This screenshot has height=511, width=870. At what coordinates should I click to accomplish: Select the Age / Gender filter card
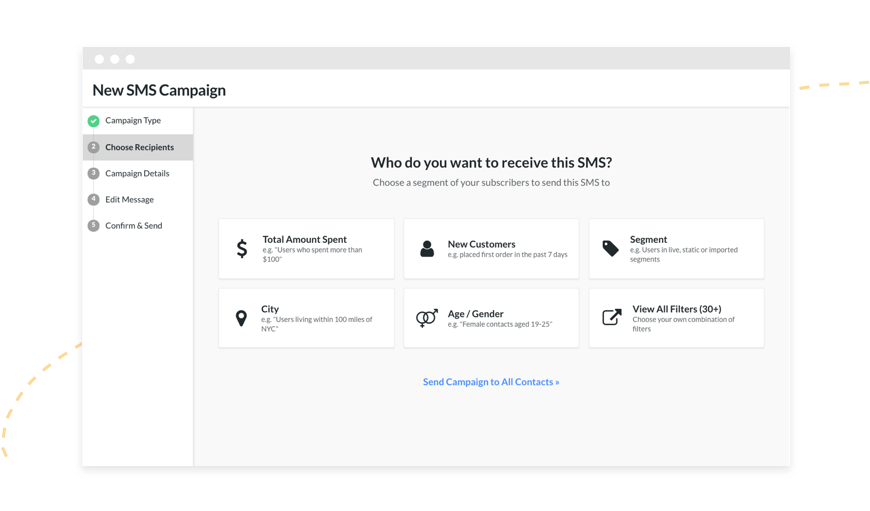point(491,318)
